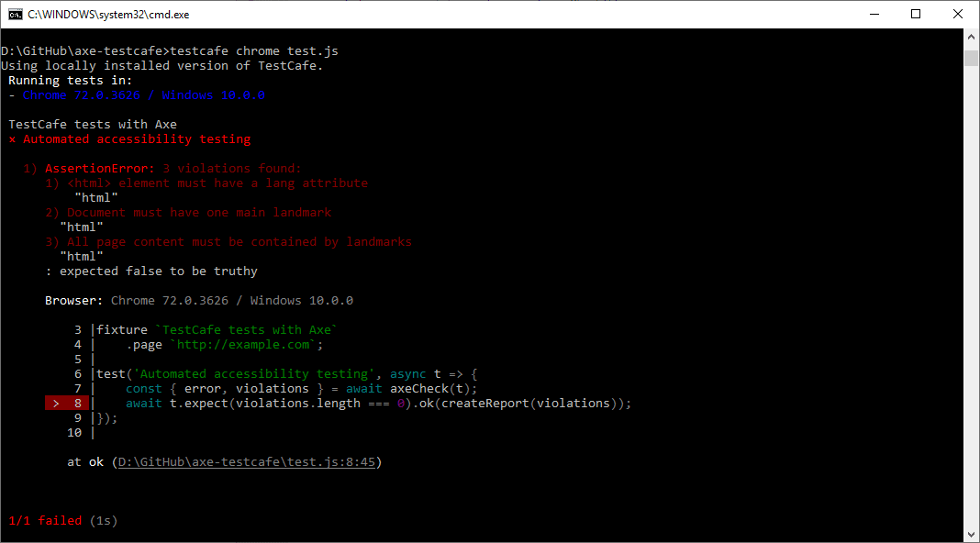Screen dimensions: 980x543
Task: Click the highlighted '> 8' line marker
Action: coord(67,403)
